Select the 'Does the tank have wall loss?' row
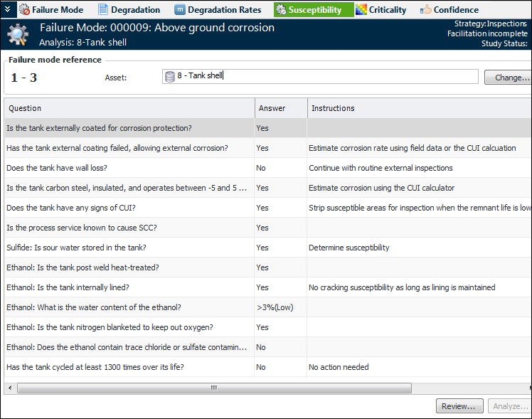The height and width of the screenshot is (419, 532). coord(128,168)
